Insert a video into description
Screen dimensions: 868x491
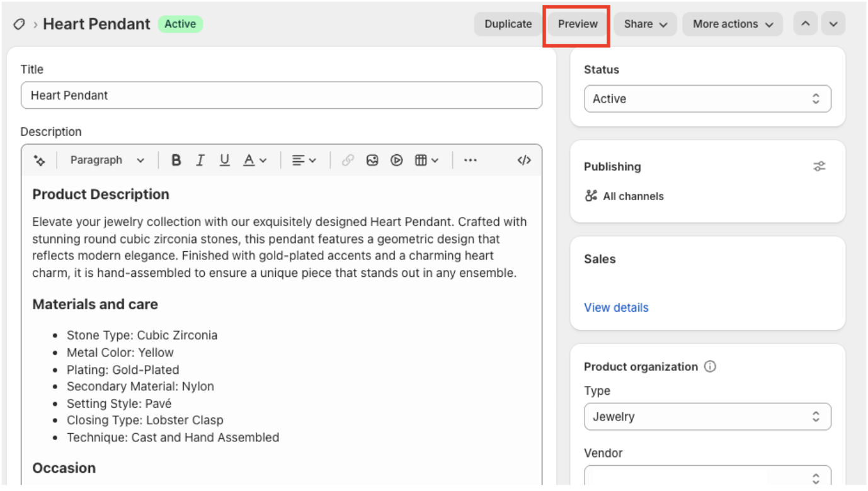[x=396, y=161]
